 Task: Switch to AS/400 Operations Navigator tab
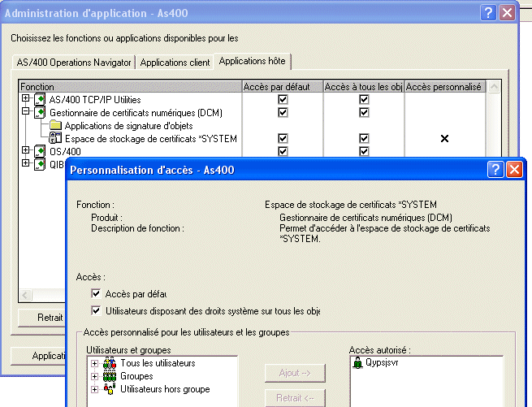pos(74,63)
